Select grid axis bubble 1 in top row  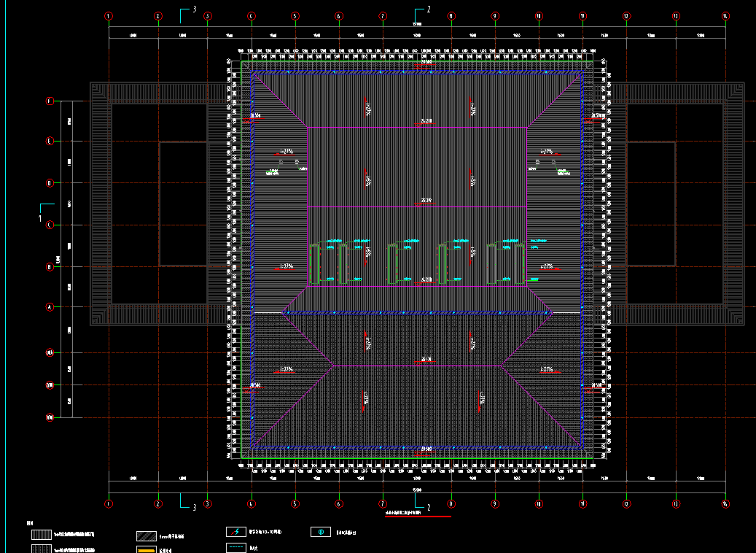[x=109, y=15]
